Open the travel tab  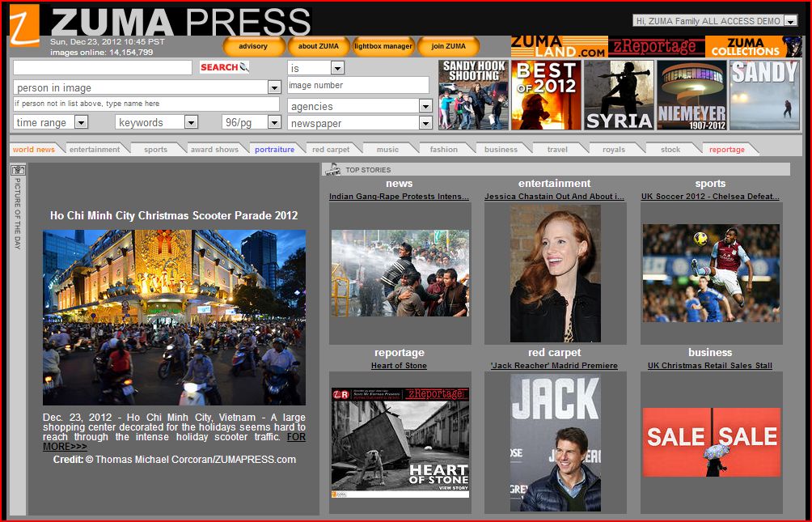point(558,149)
